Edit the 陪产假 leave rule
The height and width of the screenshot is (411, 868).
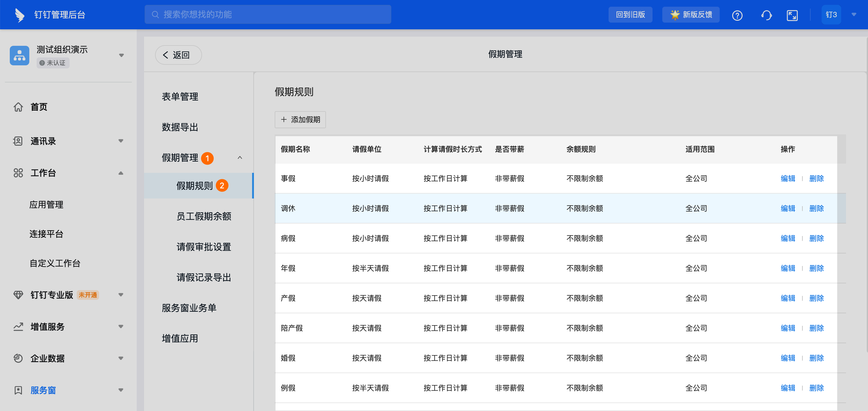[787, 328]
